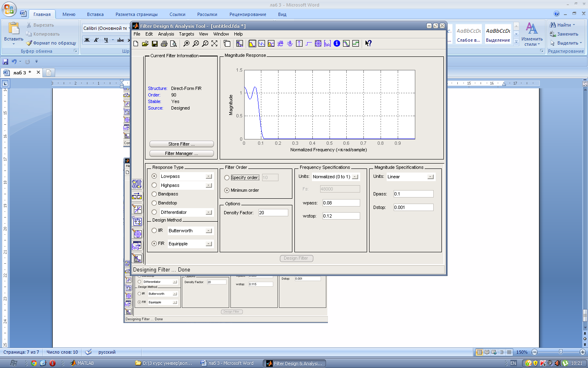Display the Impulse Response plot
The width and height of the screenshot is (588, 368).
pos(299,43)
